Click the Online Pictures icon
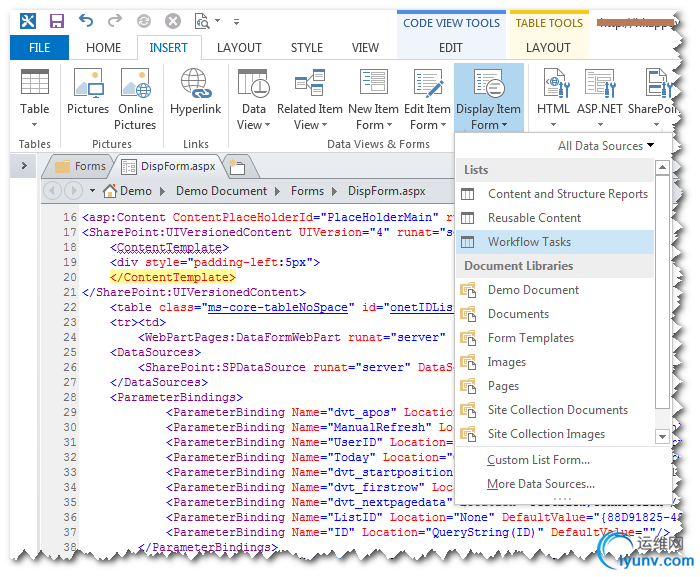The height and width of the screenshot is (577, 700). coord(136,83)
